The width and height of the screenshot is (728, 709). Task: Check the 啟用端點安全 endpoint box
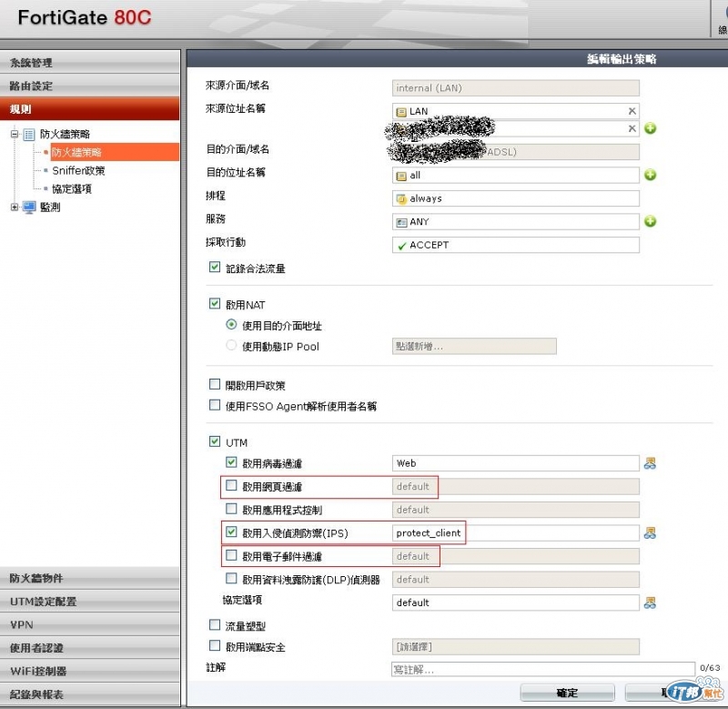pos(215,645)
